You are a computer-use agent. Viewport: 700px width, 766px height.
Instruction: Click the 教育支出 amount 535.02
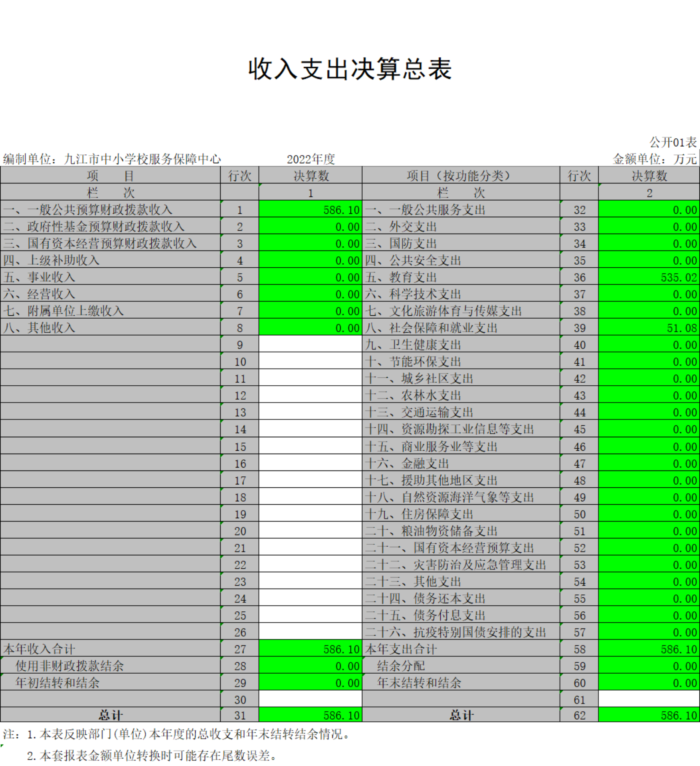[649, 277]
